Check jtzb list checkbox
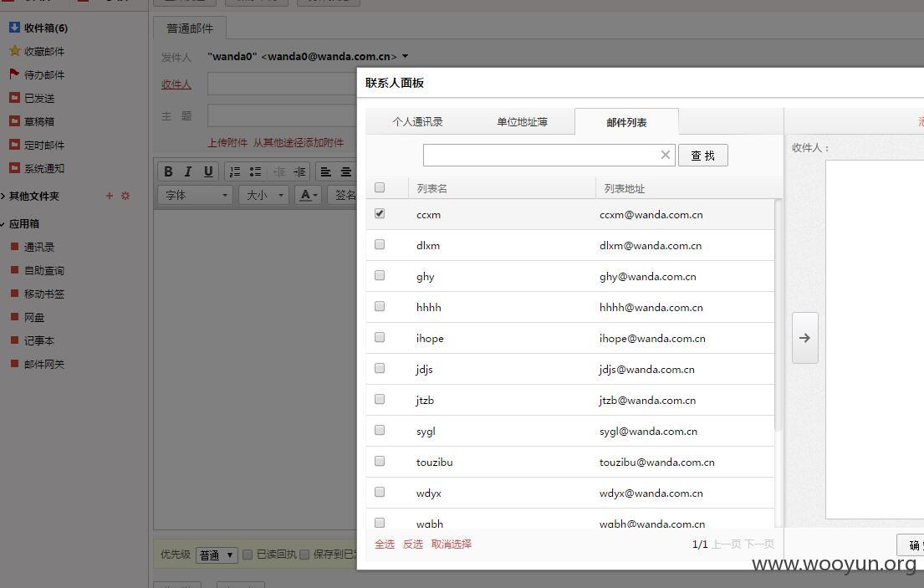Screen dimensions: 924x588 click(380, 399)
